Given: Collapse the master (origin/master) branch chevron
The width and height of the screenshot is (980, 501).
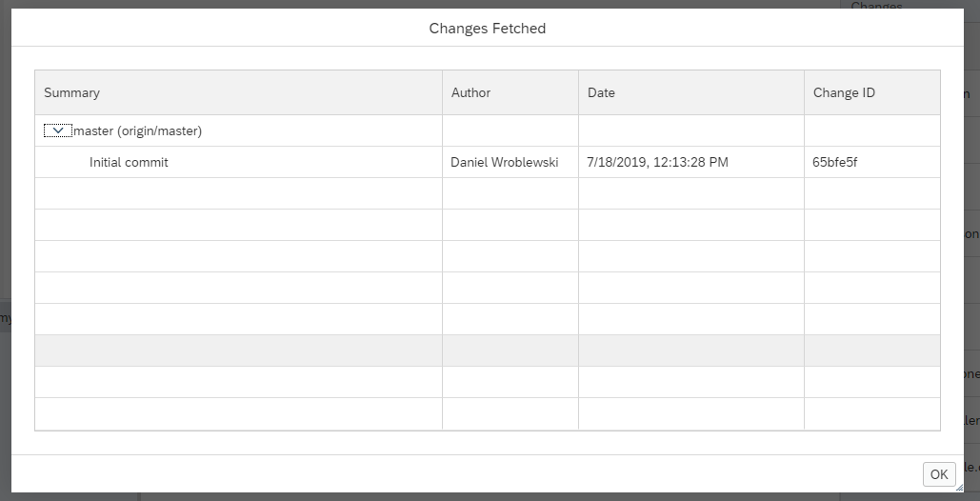Looking at the screenshot, I should tap(58, 130).
